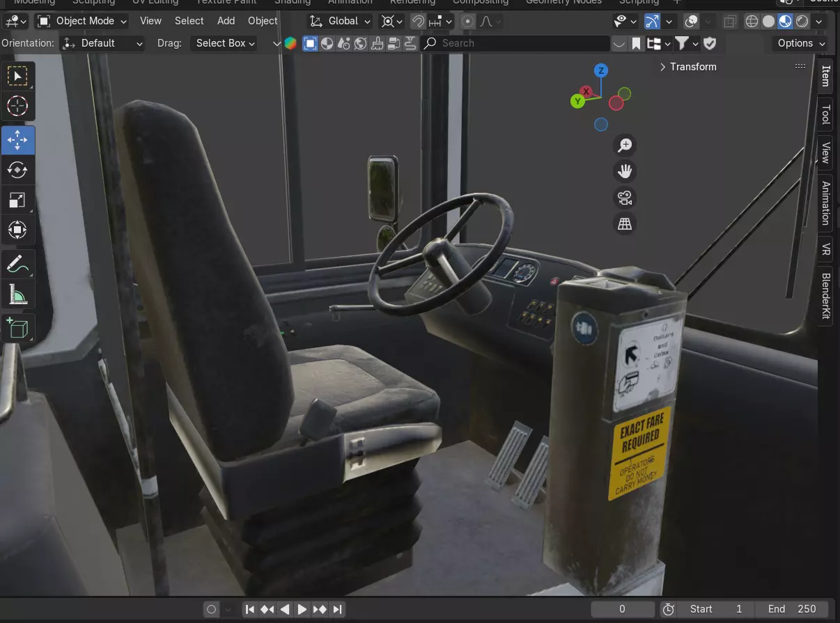840x623 pixels.
Task: Toggle X-ray mode
Action: pyautogui.click(x=729, y=21)
